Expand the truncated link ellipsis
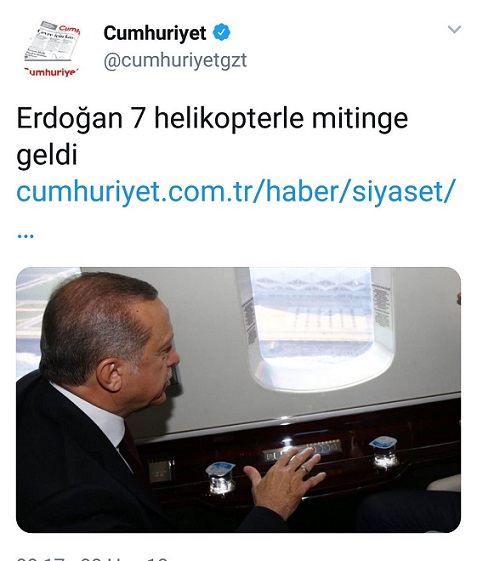This screenshot has width=477, height=561. (x=25, y=236)
